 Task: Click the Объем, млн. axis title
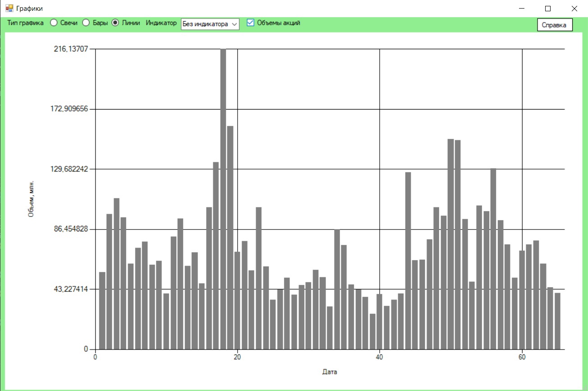tap(31, 199)
